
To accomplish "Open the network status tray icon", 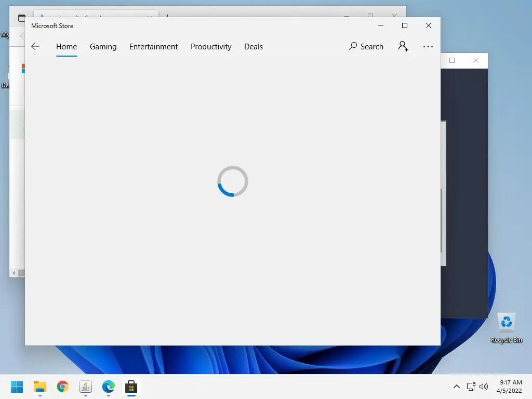I will pyautogui.click(x=471, y=387).
